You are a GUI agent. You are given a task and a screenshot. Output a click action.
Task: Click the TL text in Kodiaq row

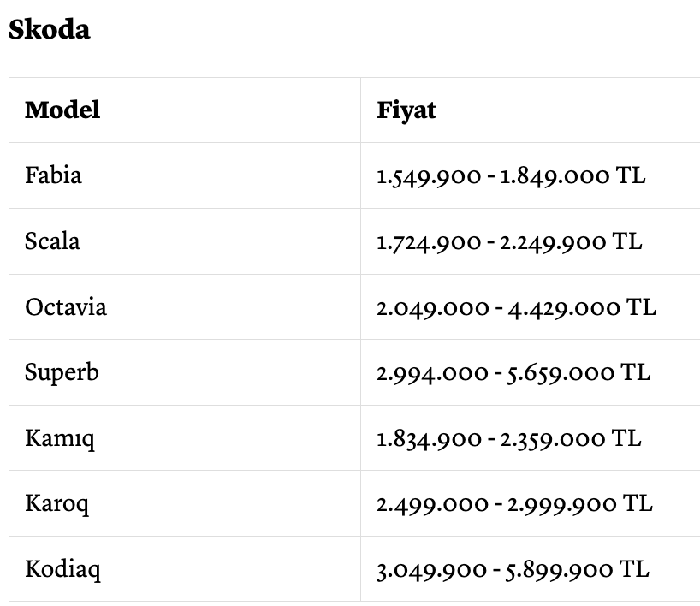634,569
